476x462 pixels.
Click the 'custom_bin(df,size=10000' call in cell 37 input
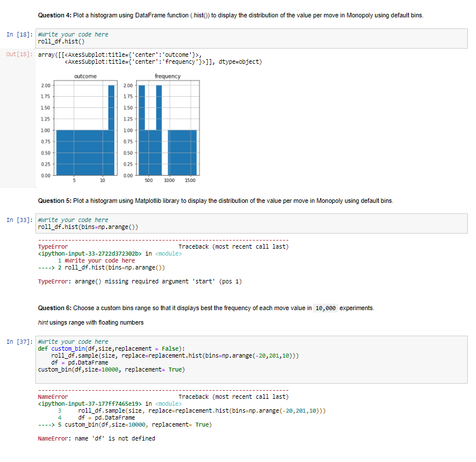click(x=111, y=370)
